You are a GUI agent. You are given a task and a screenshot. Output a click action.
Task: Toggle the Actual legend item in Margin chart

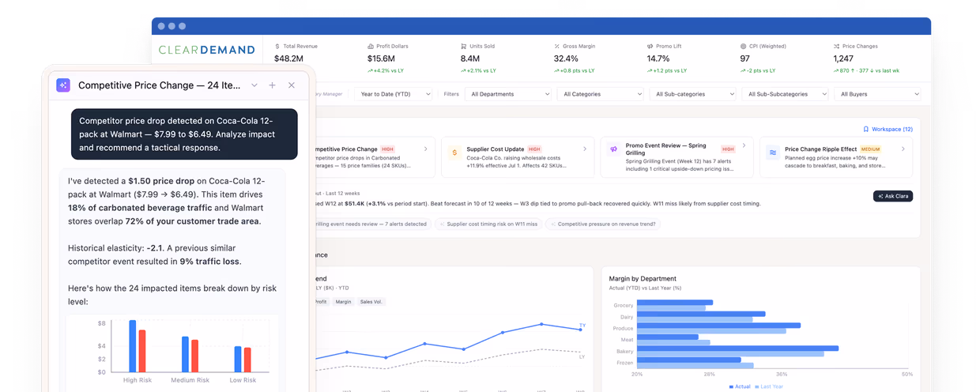[741, 386]
